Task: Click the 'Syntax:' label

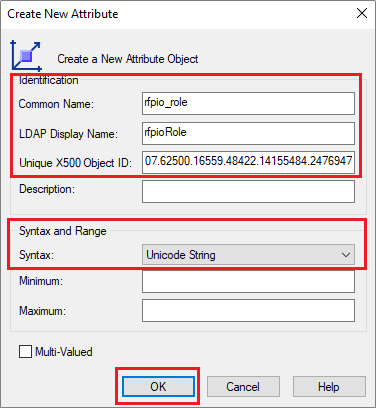Action: point(36,255)
